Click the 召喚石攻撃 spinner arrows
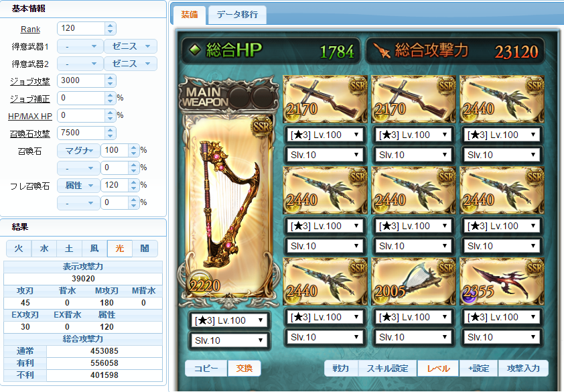Viewport: 564px width, 392px height. click(x=111, y=133)
